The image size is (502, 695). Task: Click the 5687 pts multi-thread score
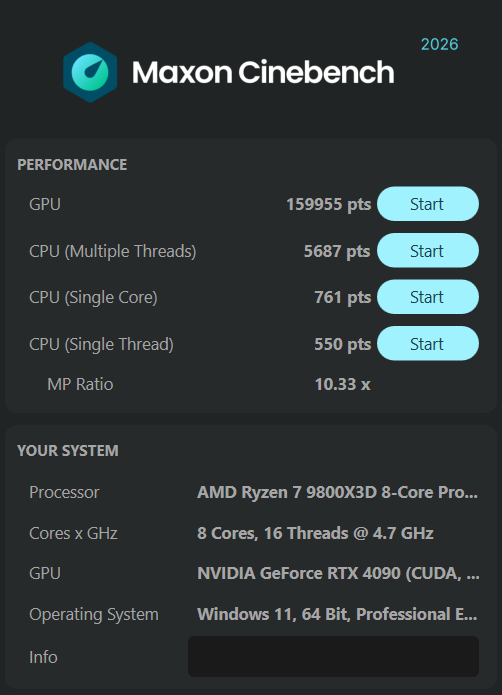337,251
